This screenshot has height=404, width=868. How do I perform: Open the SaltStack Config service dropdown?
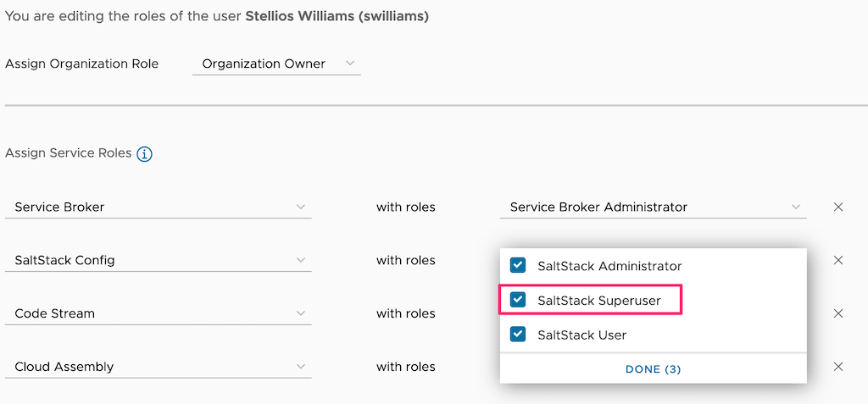[159, 260]
